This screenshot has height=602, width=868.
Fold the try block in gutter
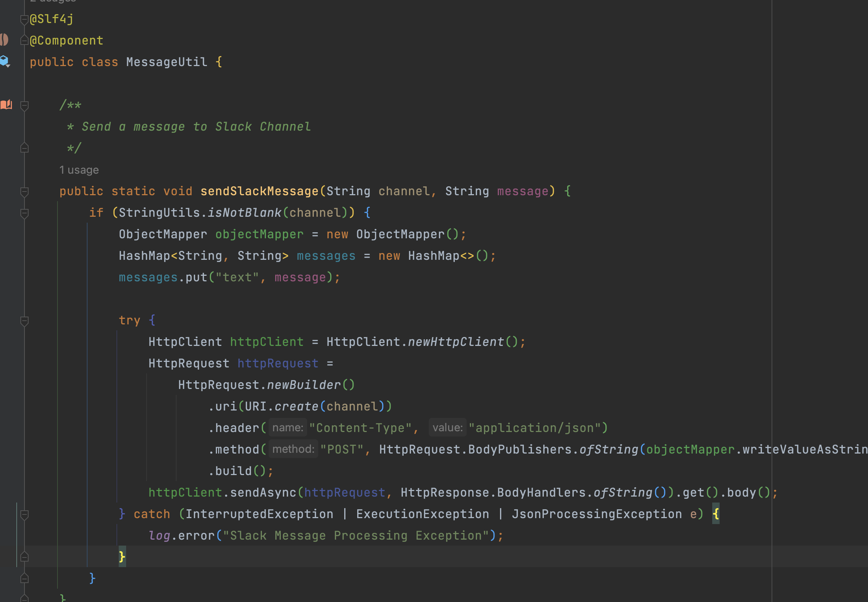[24, 321]
